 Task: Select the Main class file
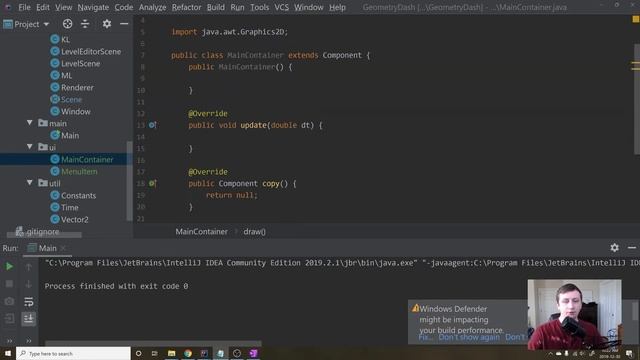click(x=70, y=136)
